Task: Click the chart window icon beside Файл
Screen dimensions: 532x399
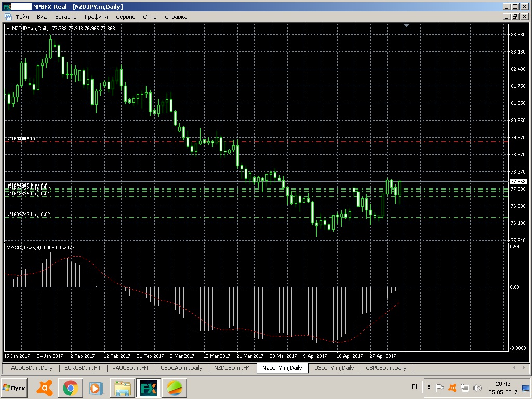Action: coord(8,17)
